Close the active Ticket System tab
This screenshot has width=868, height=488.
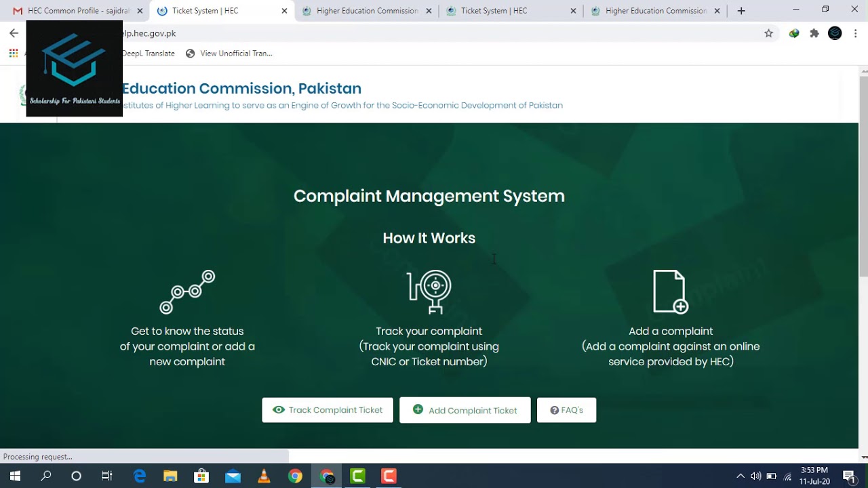(284, 11)
